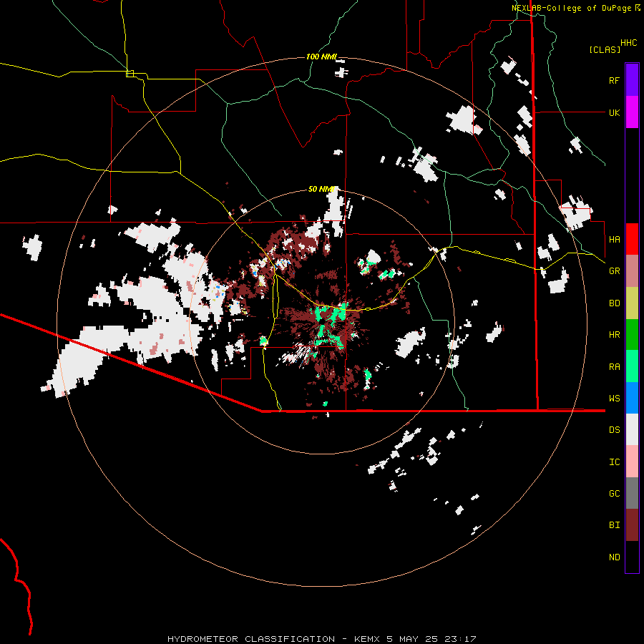644x644 pixels.
Task: Click the GC ground clutter gray swatch
Action: tap(632, 493)
